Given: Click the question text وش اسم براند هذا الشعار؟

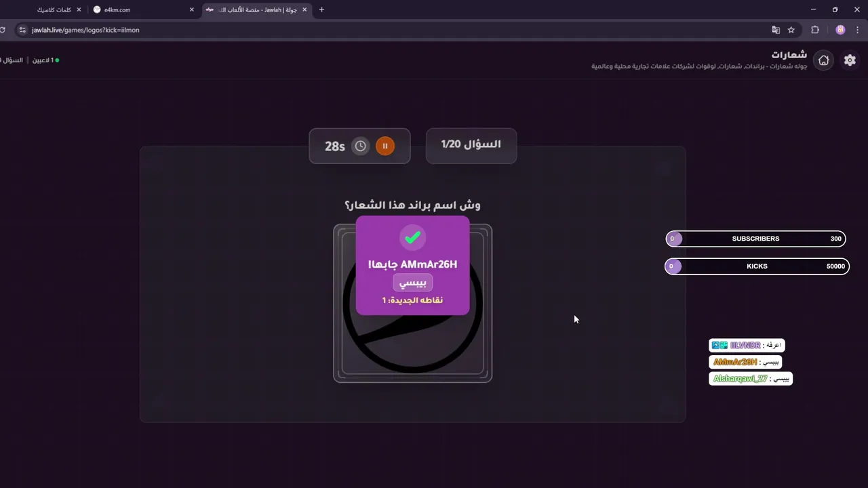Looking at the screenshot, I should coord(412,205).
